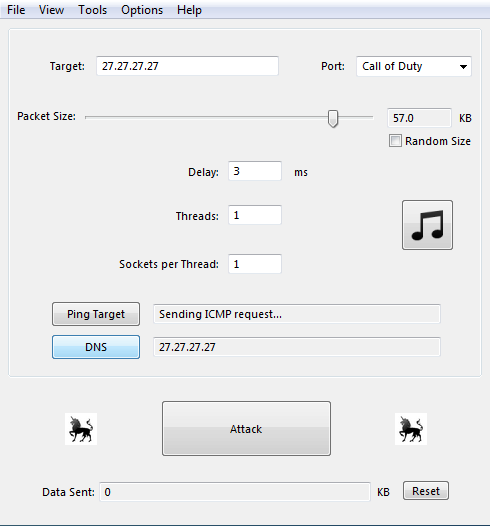Click the Sockets per Thread field
Screen dimensions: 490x526
tap(255, 264)
